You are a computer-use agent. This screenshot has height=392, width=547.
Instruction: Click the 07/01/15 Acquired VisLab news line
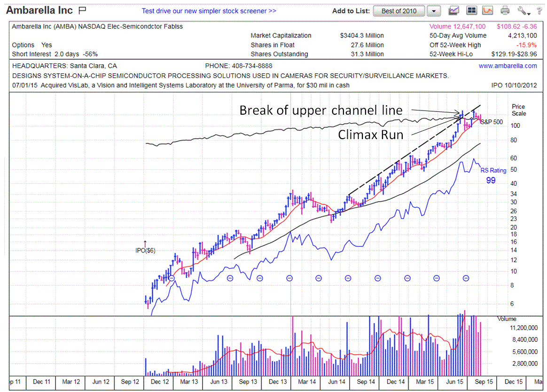click(181, 85)
